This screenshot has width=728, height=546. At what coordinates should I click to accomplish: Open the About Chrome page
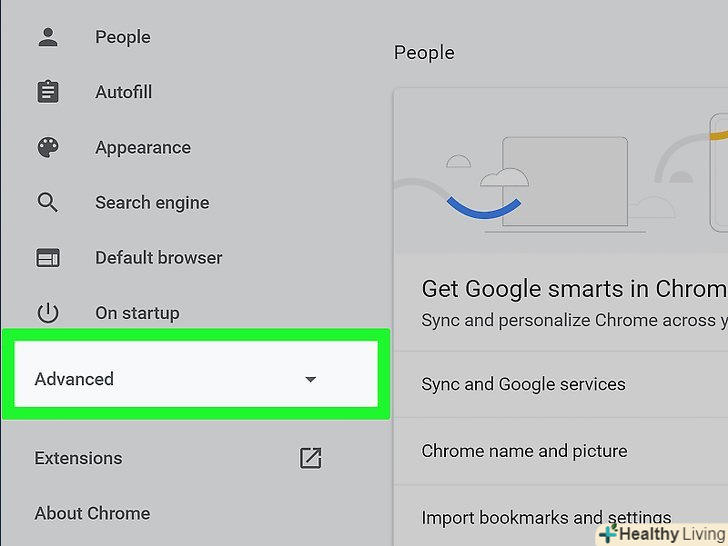pyautogui.click(x=92, y=514)
